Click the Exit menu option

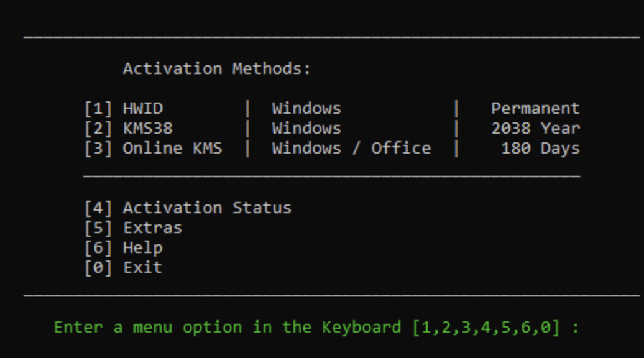coord(143,268)
